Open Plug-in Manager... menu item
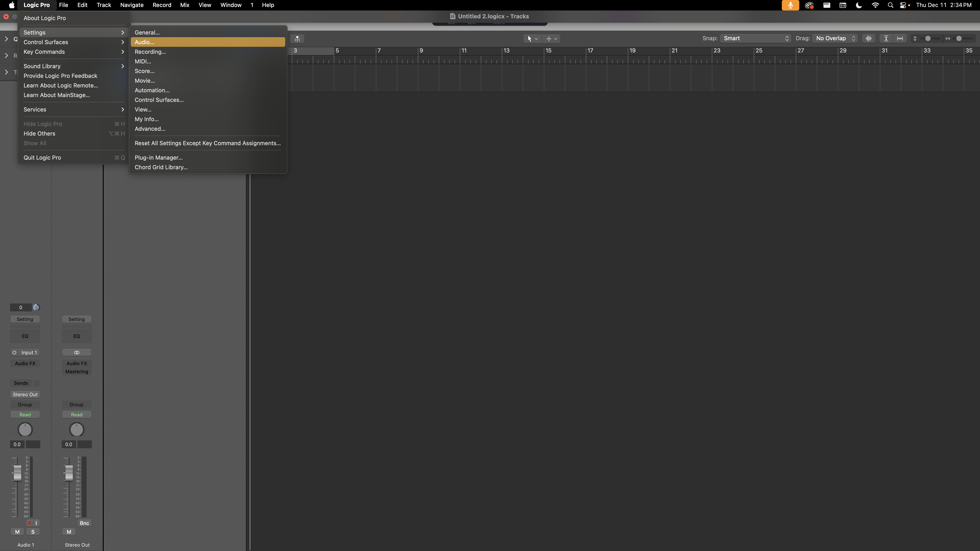Screen dimensions: 980x551 click(158, 157)
